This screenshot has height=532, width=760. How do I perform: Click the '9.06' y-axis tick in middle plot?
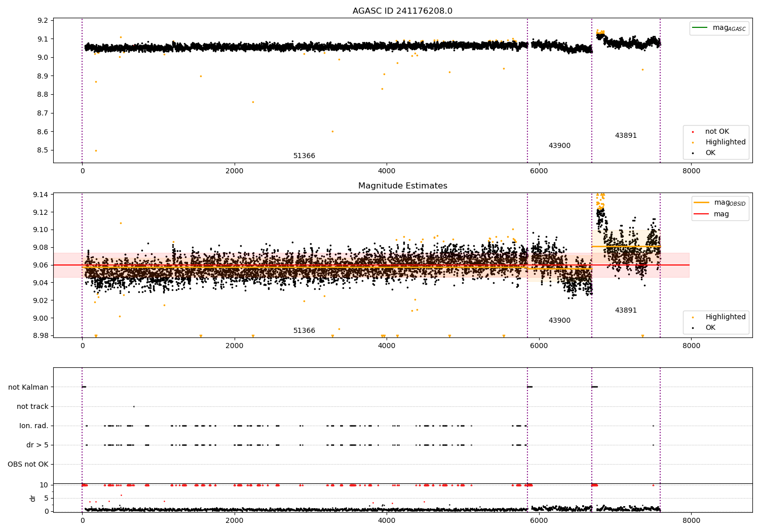point(41,265)
